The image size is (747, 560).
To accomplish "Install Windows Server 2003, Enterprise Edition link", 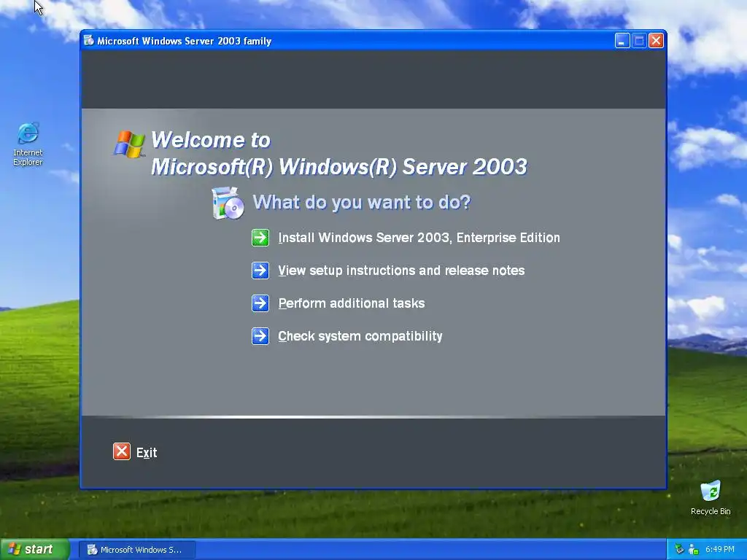I will (x=419, y=238).
